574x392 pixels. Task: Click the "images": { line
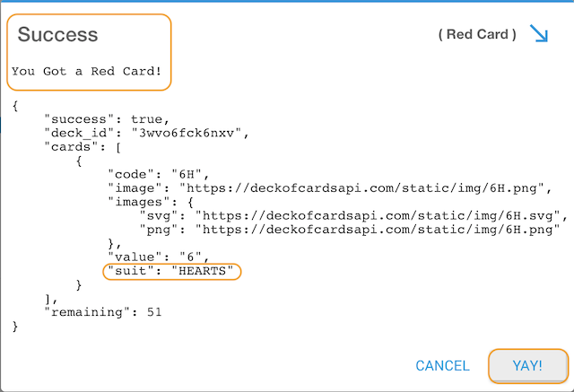point(151,202)
